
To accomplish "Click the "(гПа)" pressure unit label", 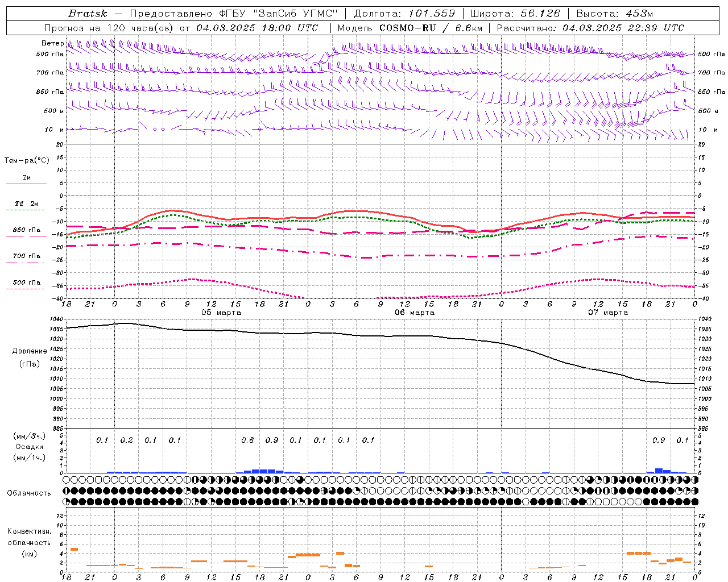I will tap(30, 364).
